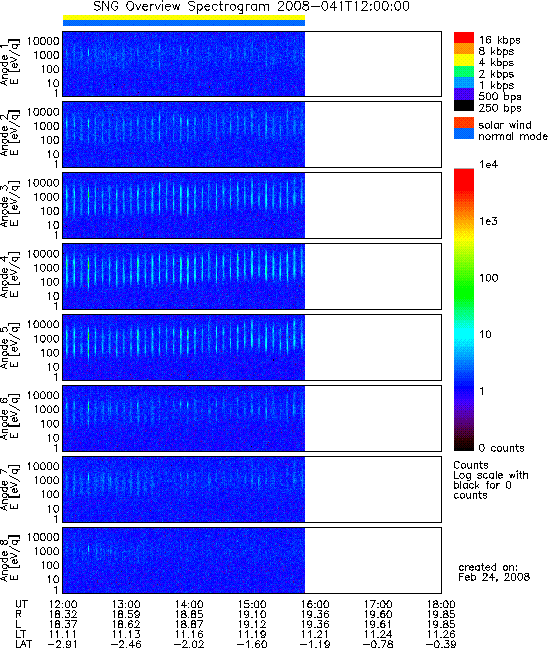This screenshot has height=648, width=548.
Task: Click the green 2 kbps legend swatch
Action: tap(464, 71)
